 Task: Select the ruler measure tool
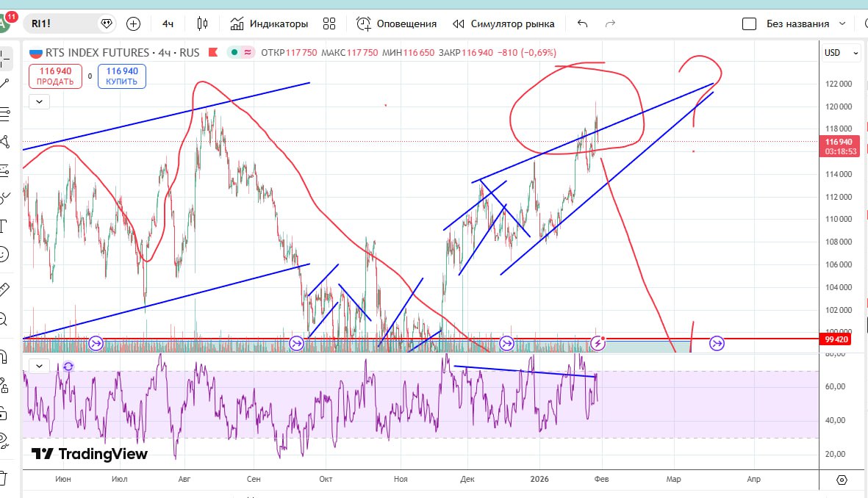tap(4, 289)
